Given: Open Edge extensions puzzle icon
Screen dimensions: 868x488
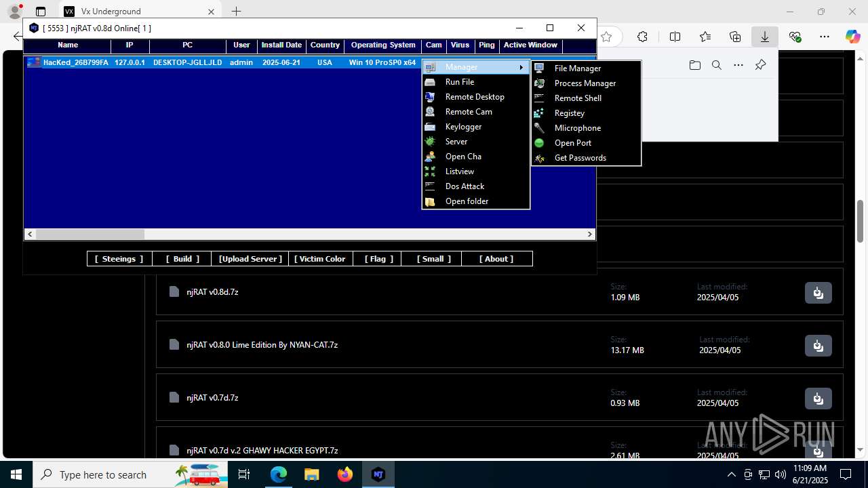Looking at the screenshot, I should click(x=642, y=37).
